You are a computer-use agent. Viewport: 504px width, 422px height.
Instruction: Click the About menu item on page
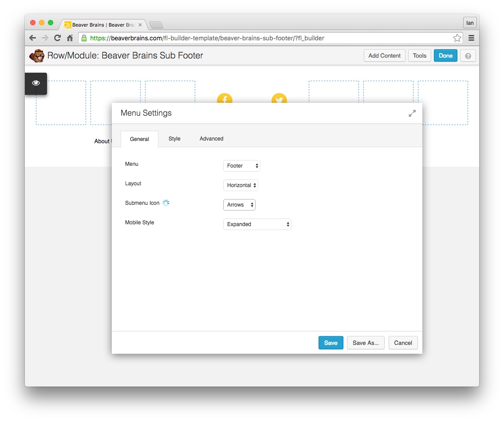(102, 141)
